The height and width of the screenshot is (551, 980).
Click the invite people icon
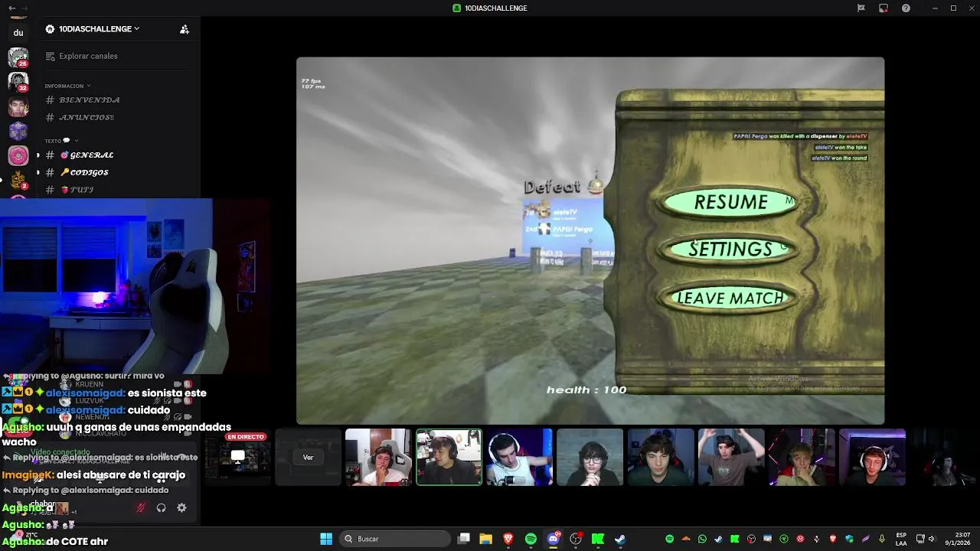pyautogui.click(x=185, y=29)
